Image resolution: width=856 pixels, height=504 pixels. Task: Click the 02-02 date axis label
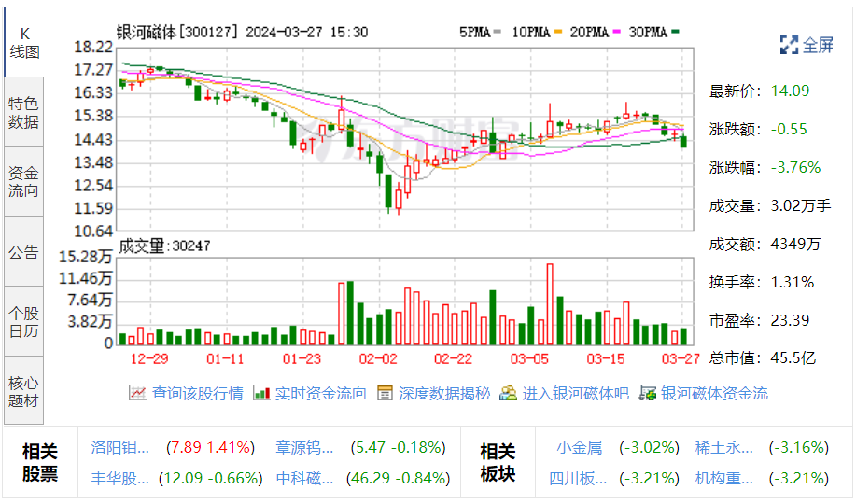pyautogui.click(x=378, y=358)
